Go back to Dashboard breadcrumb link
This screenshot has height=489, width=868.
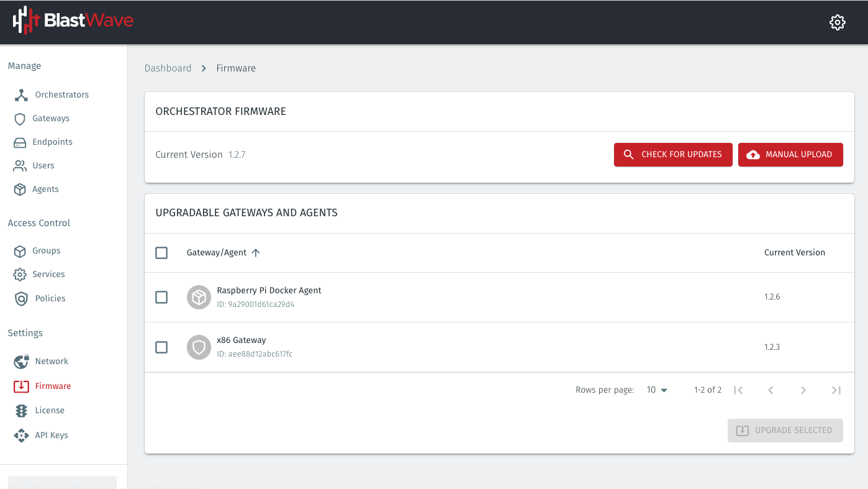[168, 68]
